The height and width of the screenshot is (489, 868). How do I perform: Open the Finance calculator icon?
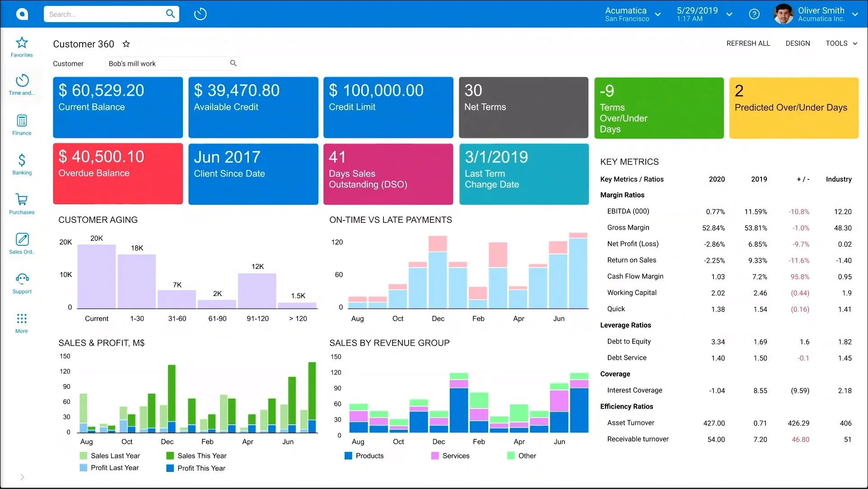pos(22,121)
